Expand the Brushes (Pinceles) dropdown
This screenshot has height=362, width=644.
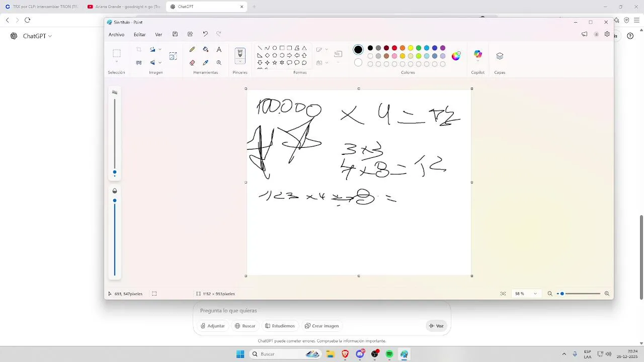(240, 62)
